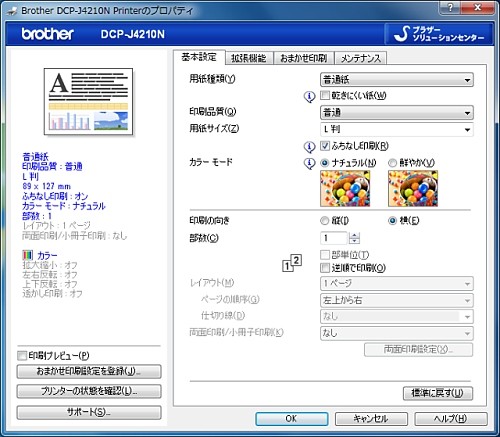Click the document preview thumbnail
Image resolution: width=500 pixels, height=437 pixels.
(88, 102)
